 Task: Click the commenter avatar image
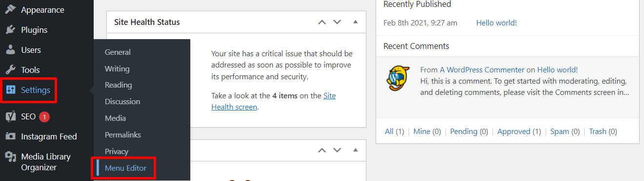click(x=399, y=77)
